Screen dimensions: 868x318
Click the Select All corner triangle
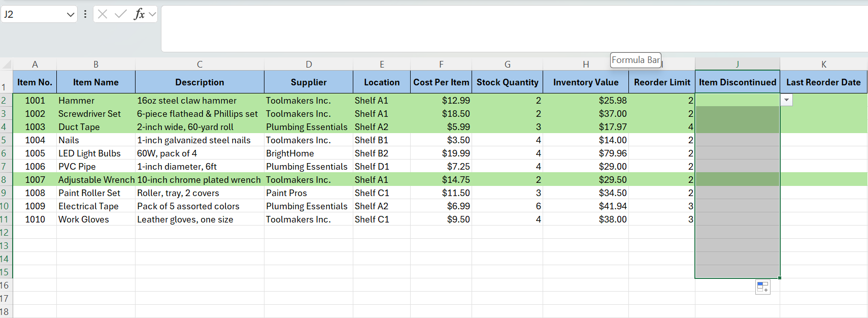point(7,65)
